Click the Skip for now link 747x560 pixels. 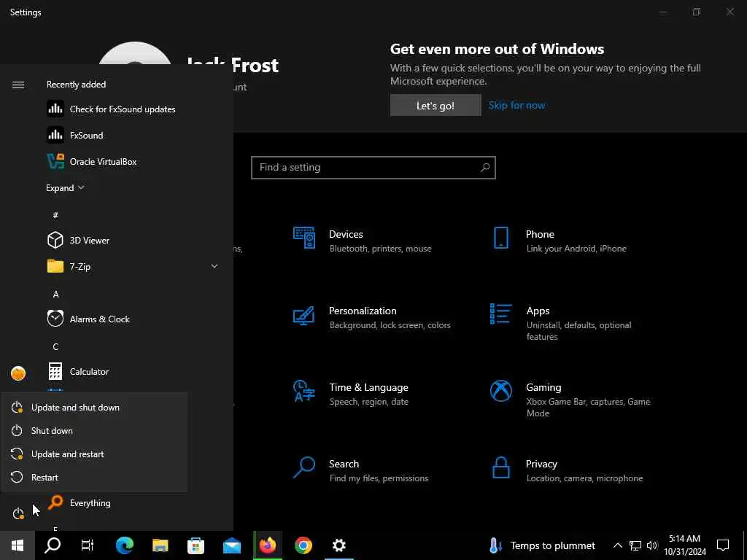[x=517, y=105]
